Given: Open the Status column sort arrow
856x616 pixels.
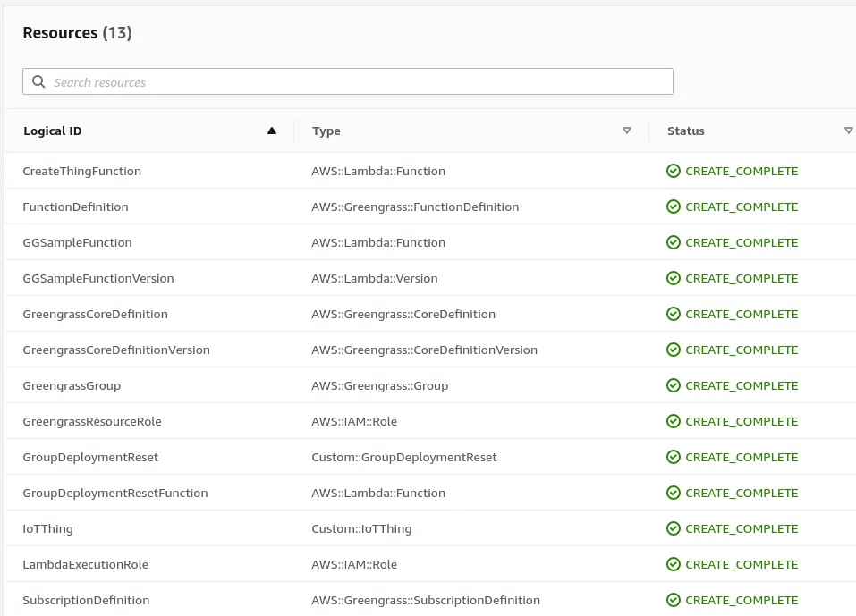Looking at the screenshot, I should click(848, 131).
